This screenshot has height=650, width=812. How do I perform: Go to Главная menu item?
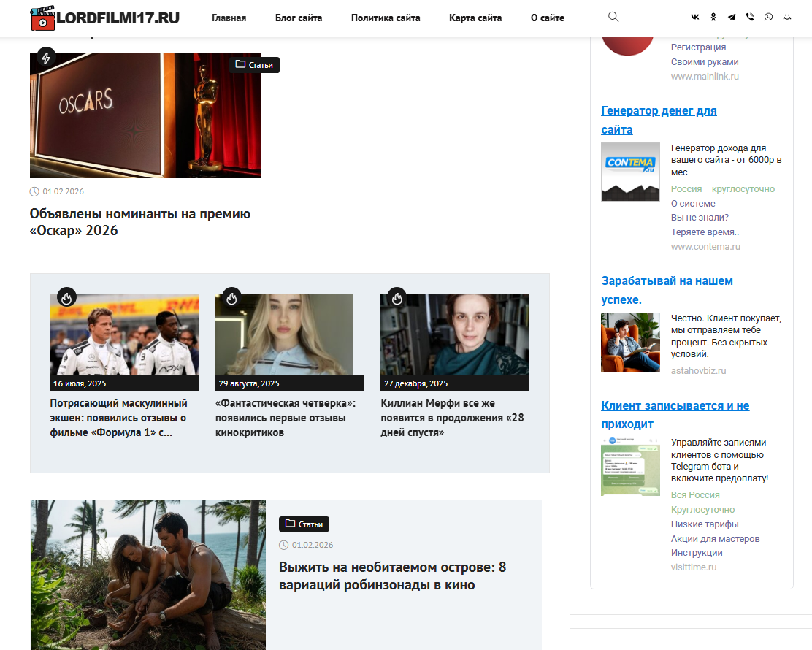pyautogui.click(x=229, y=18)
